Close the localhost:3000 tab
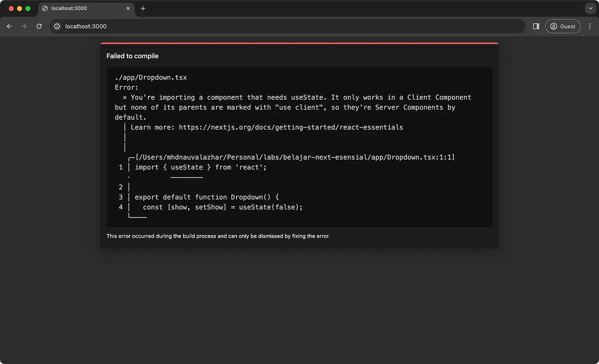Image resolution: width=599 pixels, height=364 pixels. (x=128, y=8)
